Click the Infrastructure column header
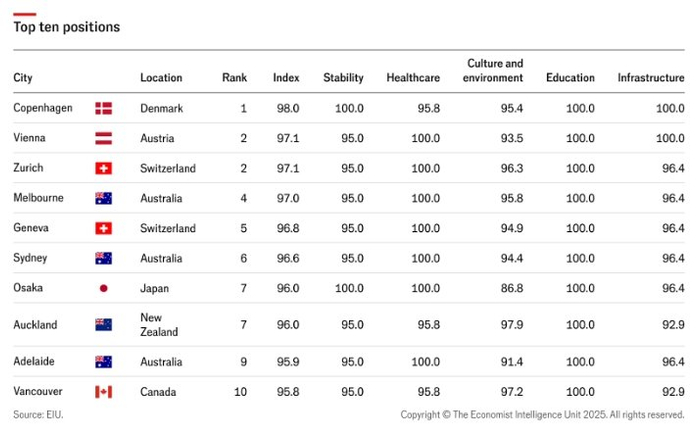Image resolution: width=700 pixels, height=435 pixels. 650,78
